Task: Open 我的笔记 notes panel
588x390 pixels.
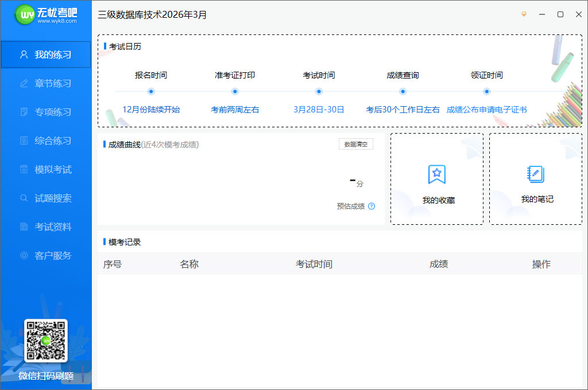Action: click(x=535, y=179)
